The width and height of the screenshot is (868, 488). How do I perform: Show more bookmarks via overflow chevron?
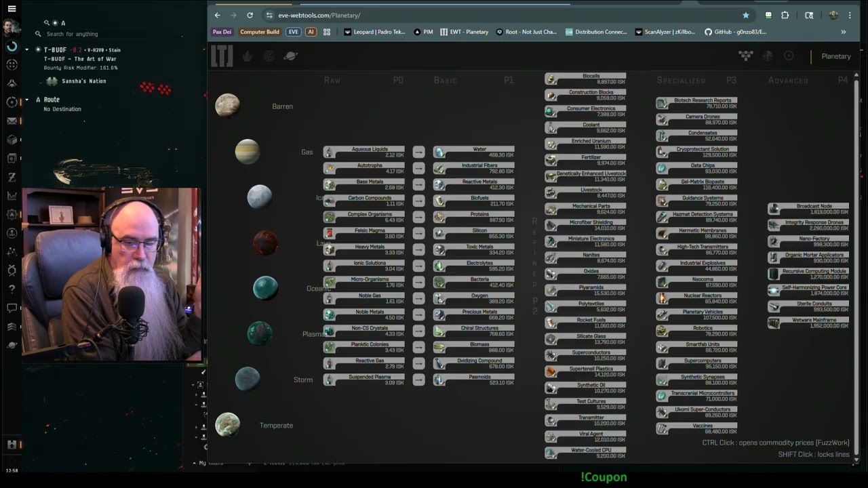(844, 32)
